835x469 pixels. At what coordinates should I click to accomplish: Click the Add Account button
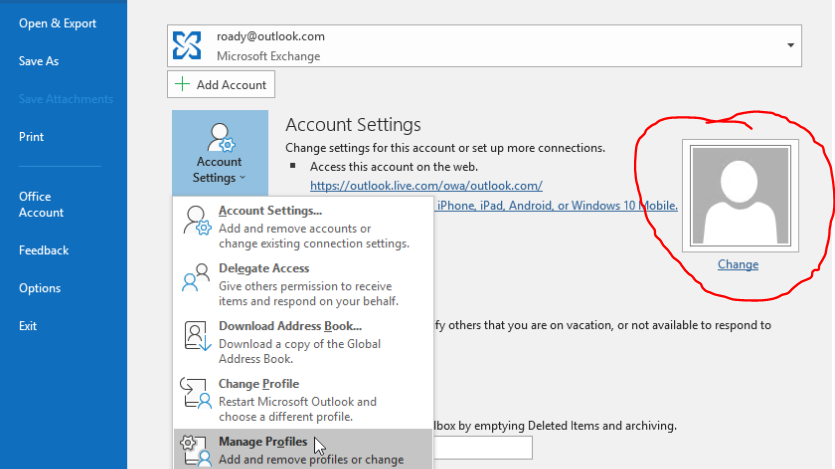pos(221,85)
